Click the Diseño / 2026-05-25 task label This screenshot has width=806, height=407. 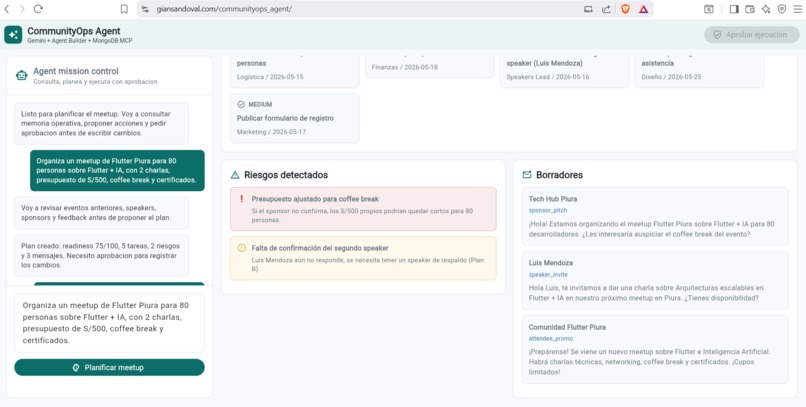point(671,77)
